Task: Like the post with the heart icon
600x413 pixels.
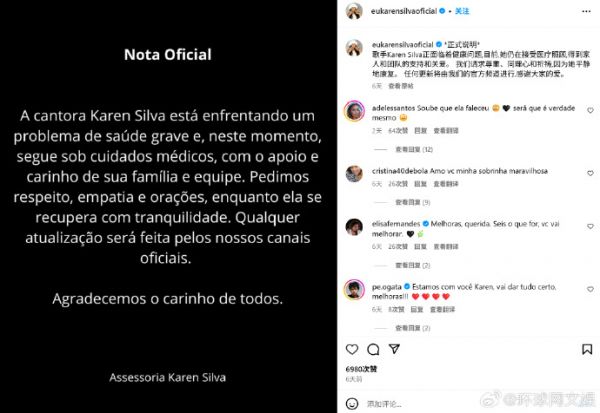Action: pyautogui.click(x=352, y=349)
